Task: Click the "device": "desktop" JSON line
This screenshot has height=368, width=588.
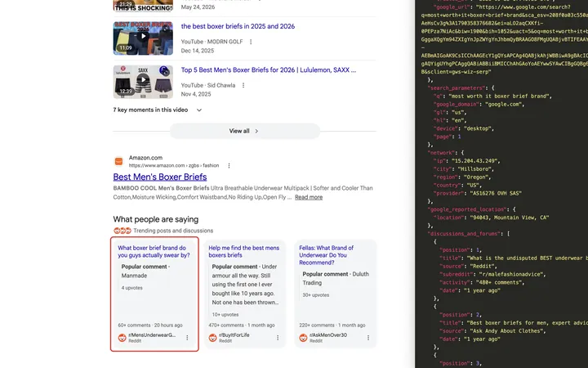Action: (x=464, y=128)
